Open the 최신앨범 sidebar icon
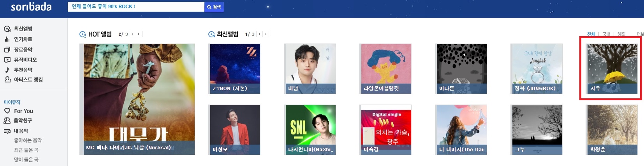This screenshot has width=644, height=166. [7, 29]
